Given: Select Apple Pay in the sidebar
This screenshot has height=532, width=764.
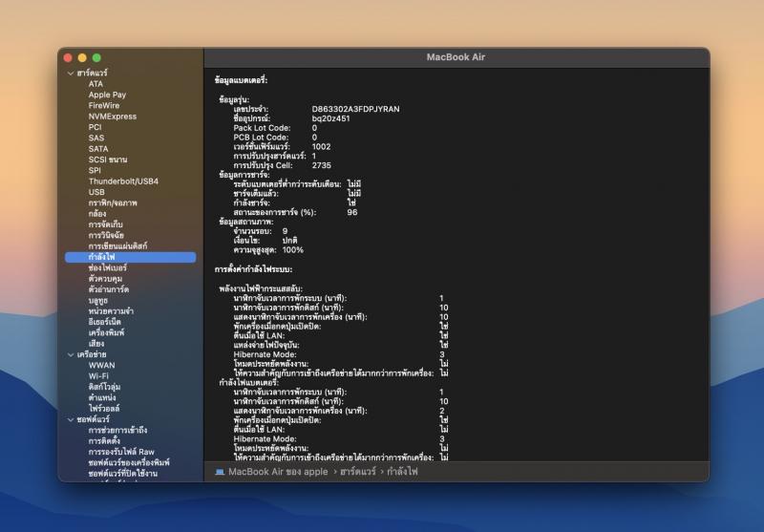Looking at the screenshot, I should pos(107,95).
